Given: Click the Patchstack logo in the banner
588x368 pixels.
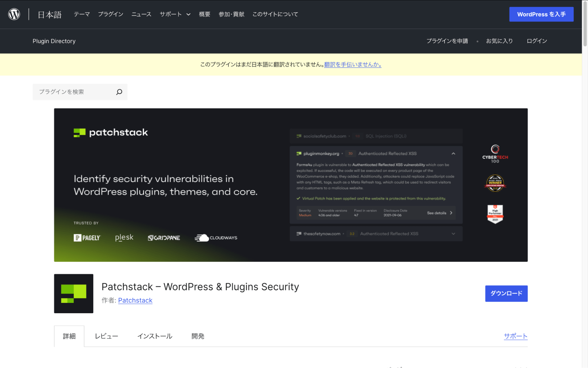Looking at the screenshot, I should click(x=110, y=132).
